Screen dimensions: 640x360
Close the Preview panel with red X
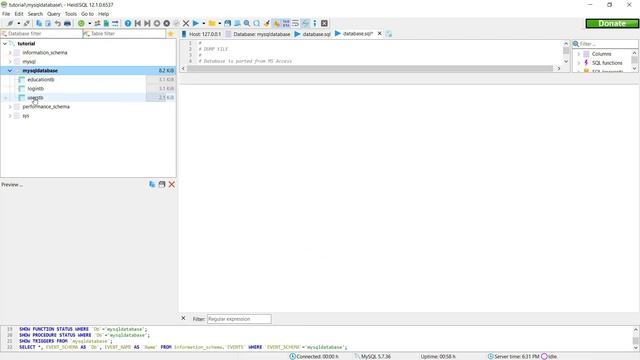tap(172, 184)
